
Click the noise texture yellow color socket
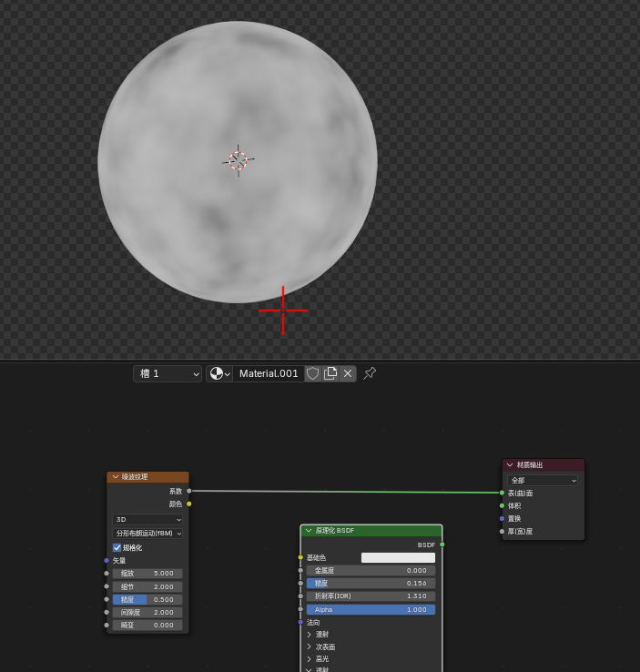(x=189, y=504)
